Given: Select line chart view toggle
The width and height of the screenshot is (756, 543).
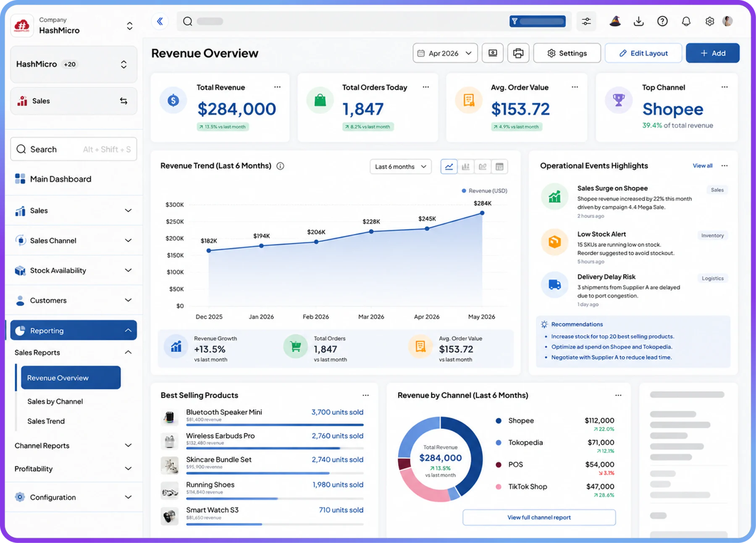Looking at the screenshot, I should coord(449,167).
